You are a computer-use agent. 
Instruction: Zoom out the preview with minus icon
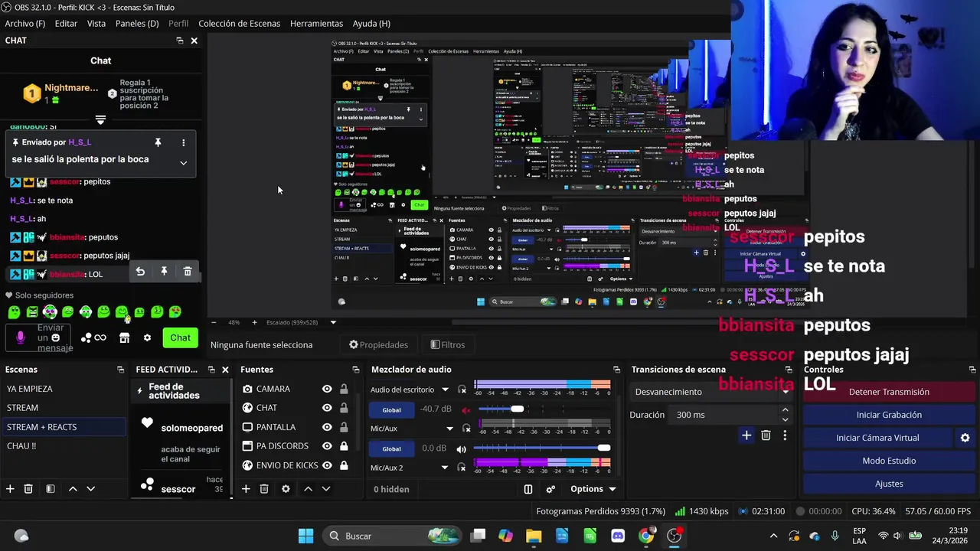pos(214,322)
